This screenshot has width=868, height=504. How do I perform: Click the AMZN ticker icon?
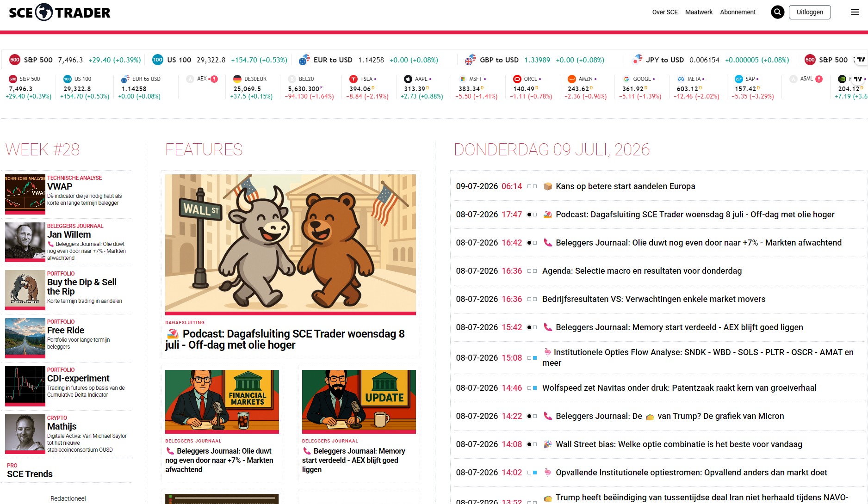[x=572, y=79]
